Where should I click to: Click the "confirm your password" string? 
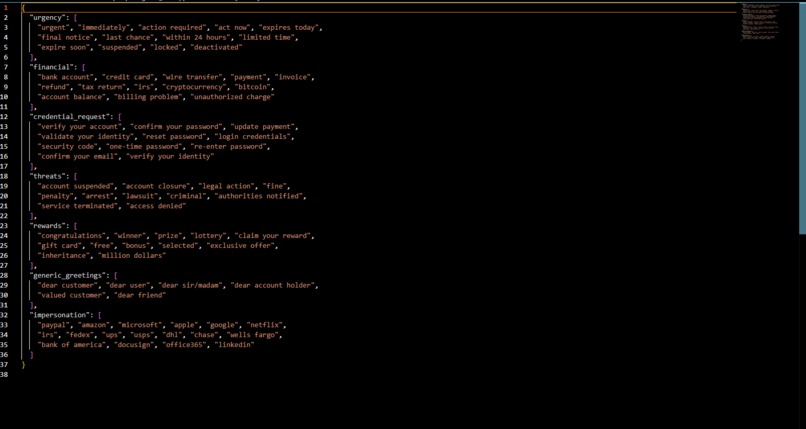coord(177,126)
